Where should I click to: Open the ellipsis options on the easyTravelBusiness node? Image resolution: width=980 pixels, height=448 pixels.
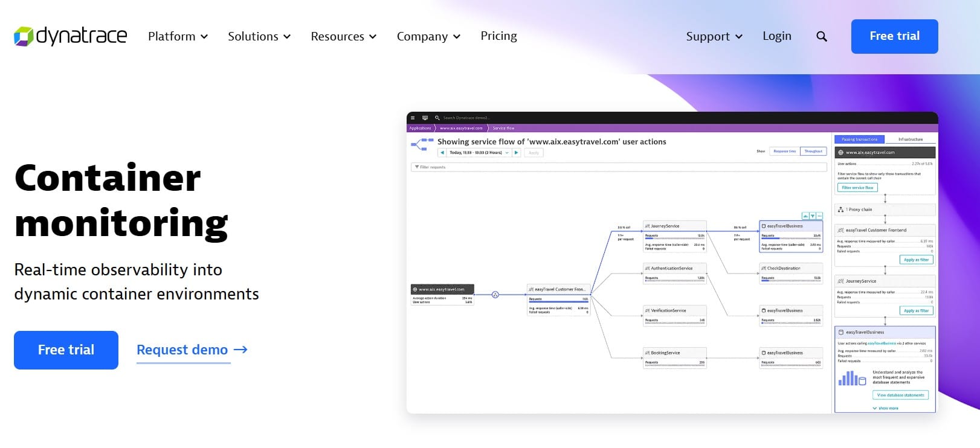pyautogui.click(x=819, y=216)
